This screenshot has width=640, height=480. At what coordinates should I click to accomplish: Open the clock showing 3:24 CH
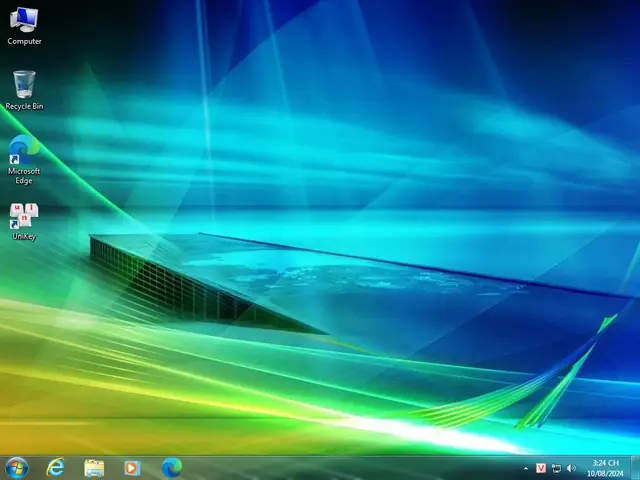tap(605, 468)
